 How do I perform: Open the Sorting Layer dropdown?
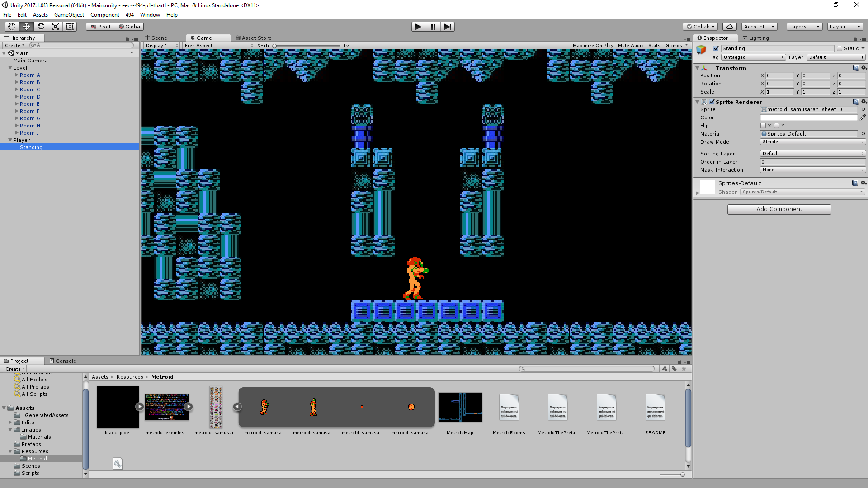[812, 154]
